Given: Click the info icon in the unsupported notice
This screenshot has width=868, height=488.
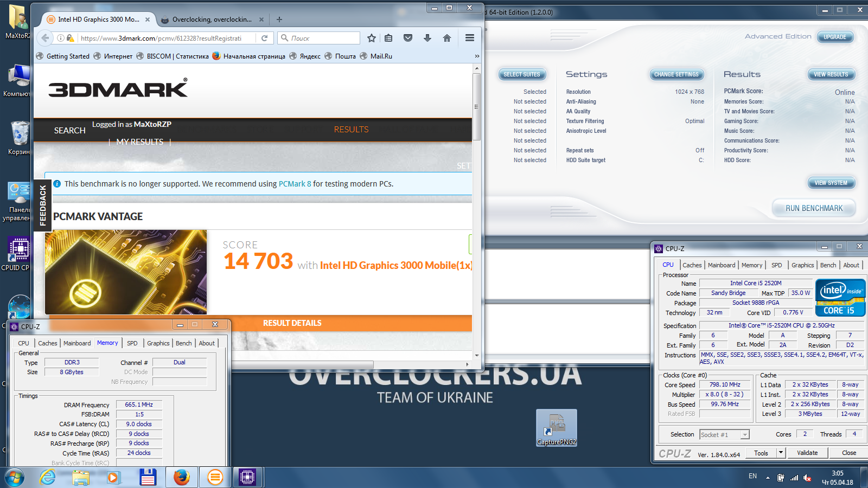Looking at the screenshot, I should (57, 184).
